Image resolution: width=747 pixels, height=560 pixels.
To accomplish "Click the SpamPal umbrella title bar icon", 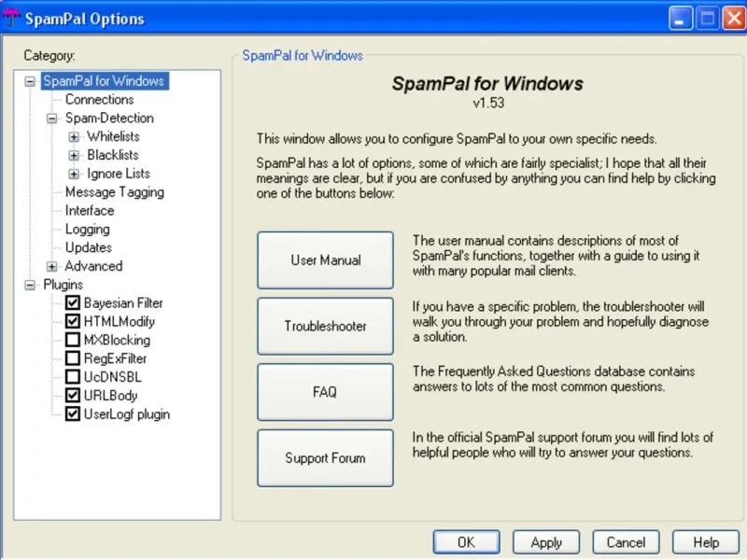I will pos(10,18).
